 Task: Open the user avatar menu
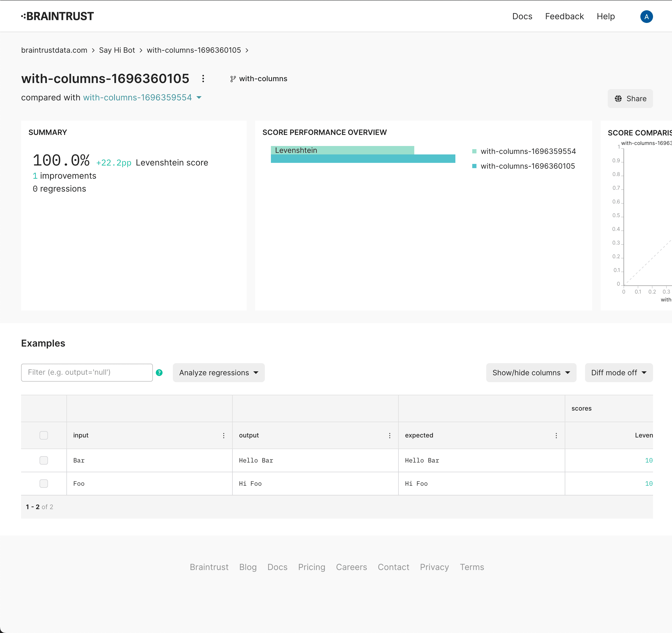point(646,17)
